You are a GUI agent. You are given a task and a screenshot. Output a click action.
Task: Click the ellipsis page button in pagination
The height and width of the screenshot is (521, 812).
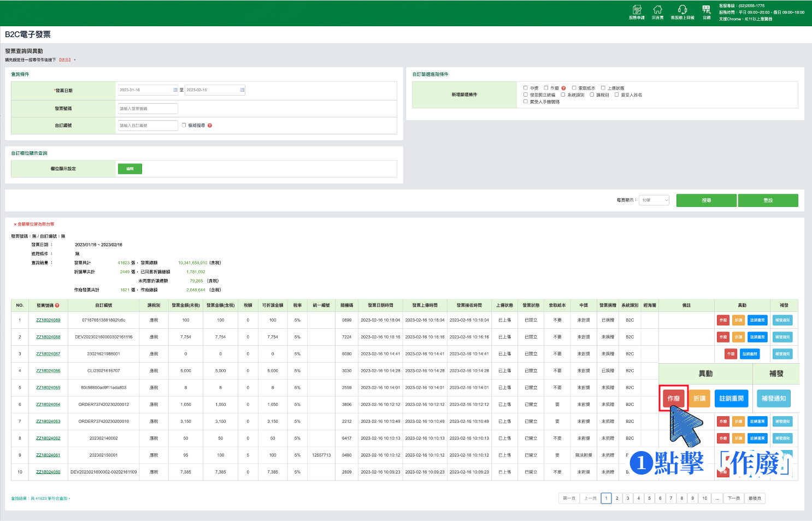coord(717,498)
